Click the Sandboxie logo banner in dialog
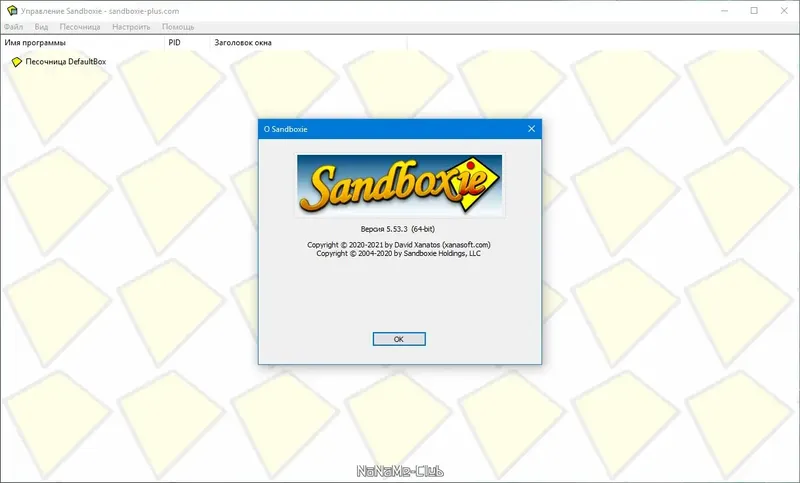 click(x=400, y=185)
